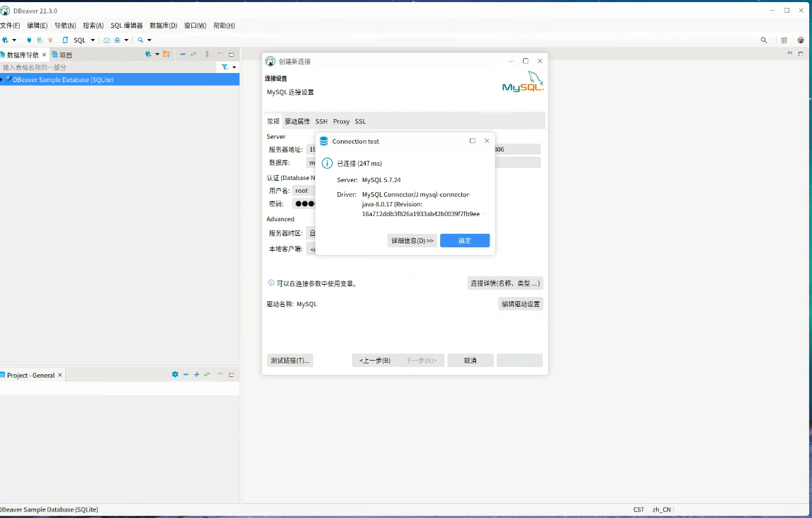Image resolution: width=812 pixels, height=518 pixels.
Task: Click the table name filter input field
Action: coord(108,67)
